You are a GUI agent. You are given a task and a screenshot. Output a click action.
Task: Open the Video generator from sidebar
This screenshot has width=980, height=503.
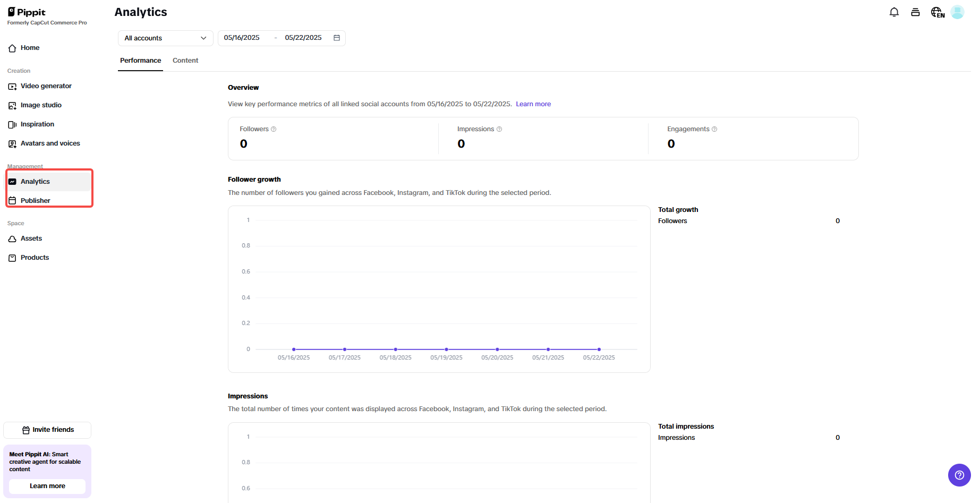46,86
